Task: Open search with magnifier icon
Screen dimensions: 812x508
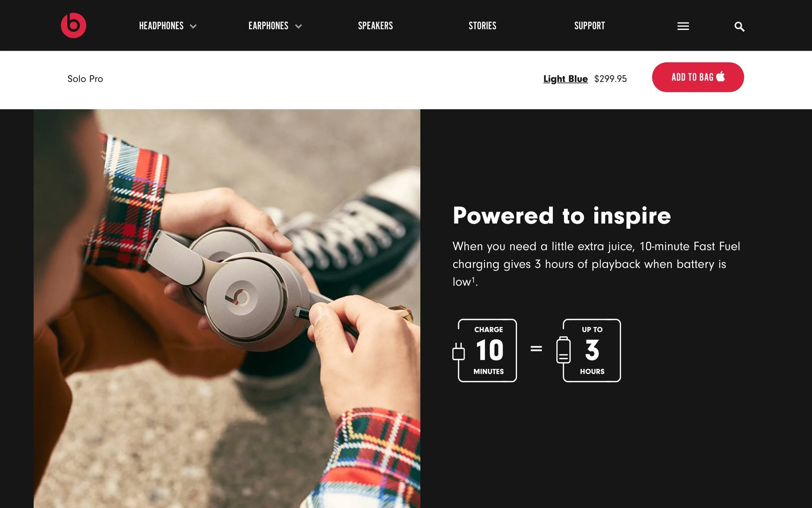Action: click(740, 27)
